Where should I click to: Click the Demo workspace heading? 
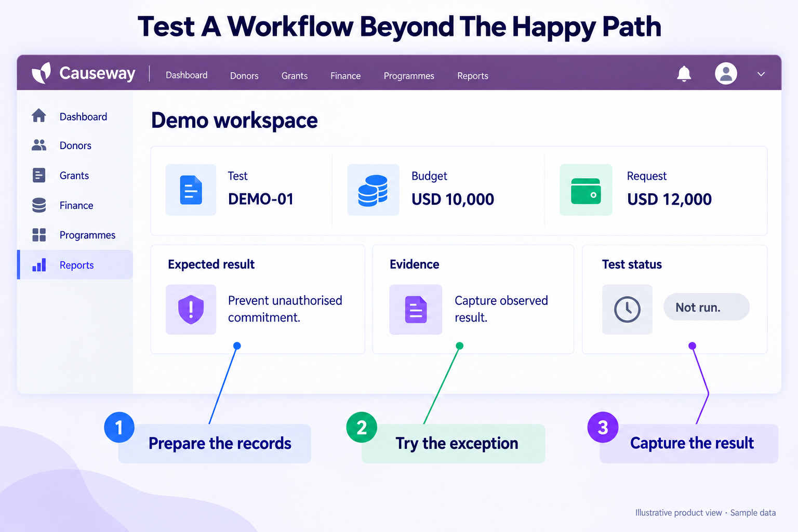pyautogui.click(x=234, y=121)
